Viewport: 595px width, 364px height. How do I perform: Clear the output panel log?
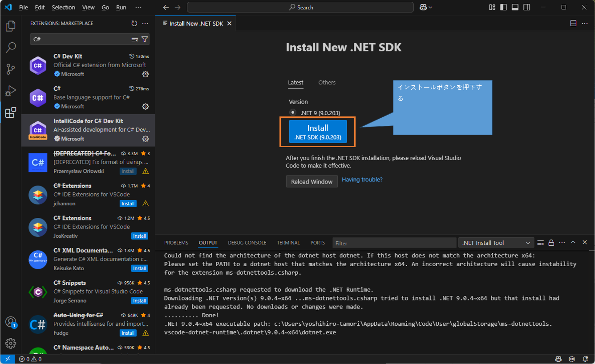click(540, 243)
